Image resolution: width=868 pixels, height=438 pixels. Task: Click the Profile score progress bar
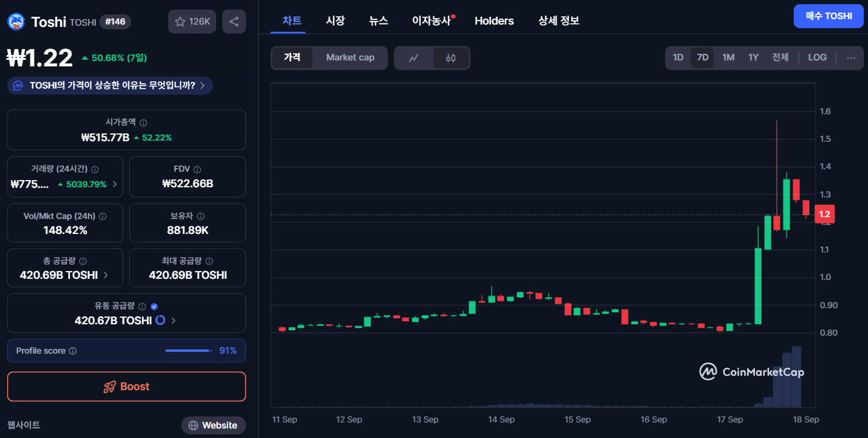189,351
